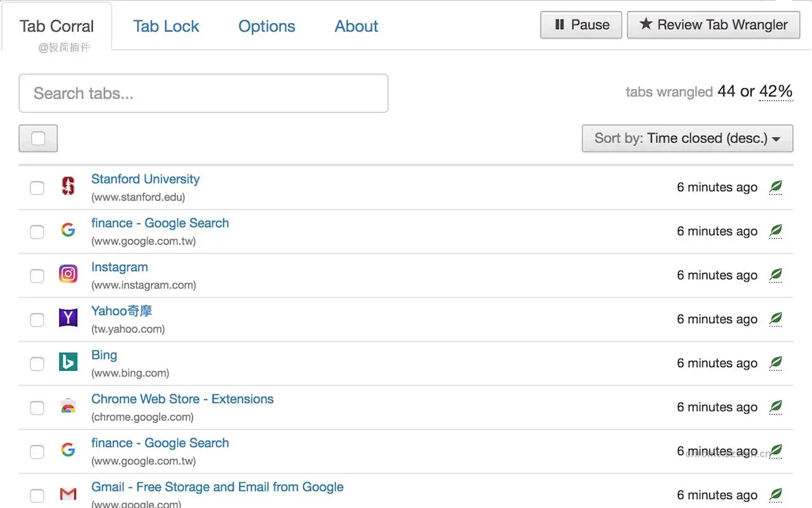The width and height of the screenshot is (812, 508).
Task: Open the Sort by Time closed dropdown
Action: (x=687, y=138)
